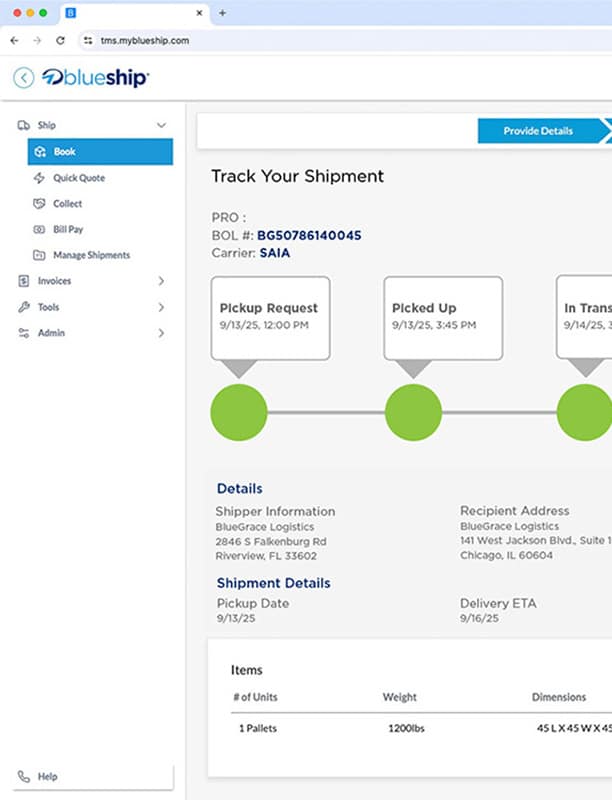
Task: Open a new browser tab with plus
Action: pos(222,13)
